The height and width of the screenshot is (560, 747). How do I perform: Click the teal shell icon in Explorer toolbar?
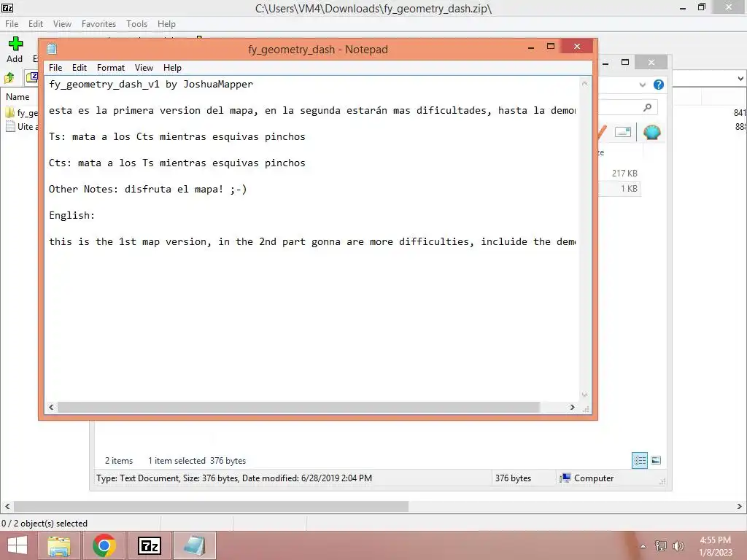tap(651, 132)
